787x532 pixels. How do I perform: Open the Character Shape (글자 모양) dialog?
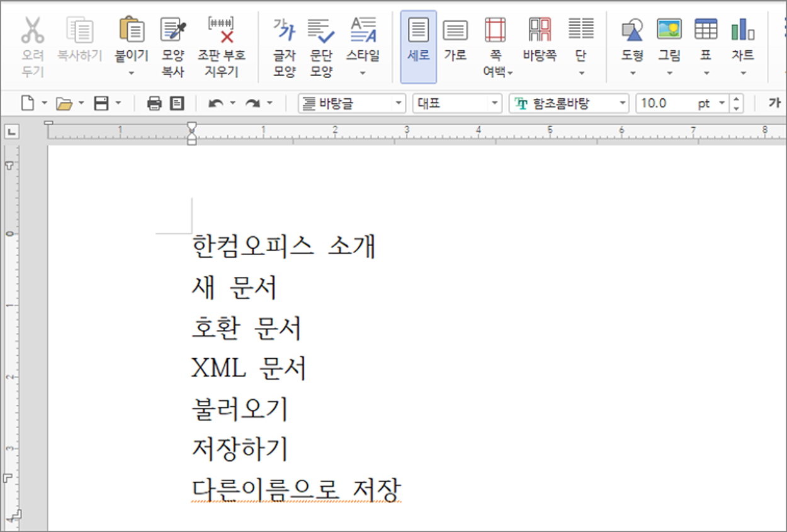(x=285, y=47)
